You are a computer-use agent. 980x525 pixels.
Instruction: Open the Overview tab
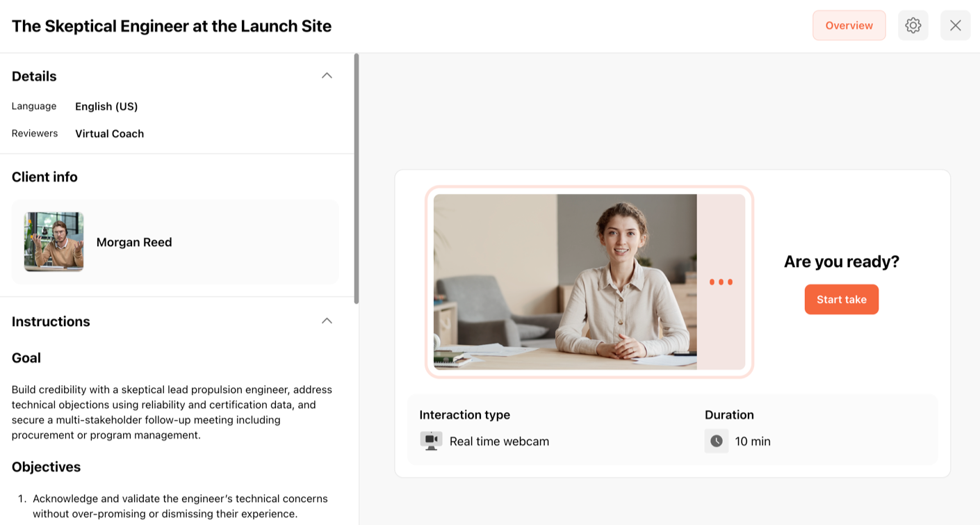click(849, 26)
